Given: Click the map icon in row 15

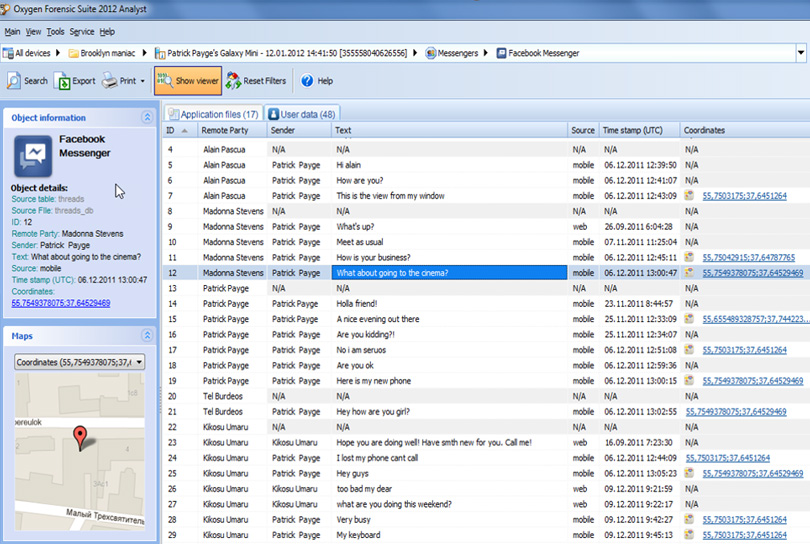Looking at the screenshot, I should point(689,319).
